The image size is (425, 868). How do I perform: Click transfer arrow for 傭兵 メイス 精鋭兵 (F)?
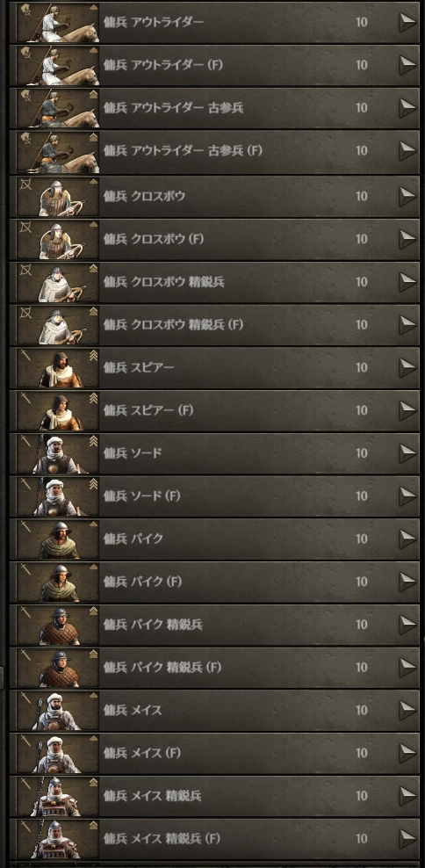point(407,839)
